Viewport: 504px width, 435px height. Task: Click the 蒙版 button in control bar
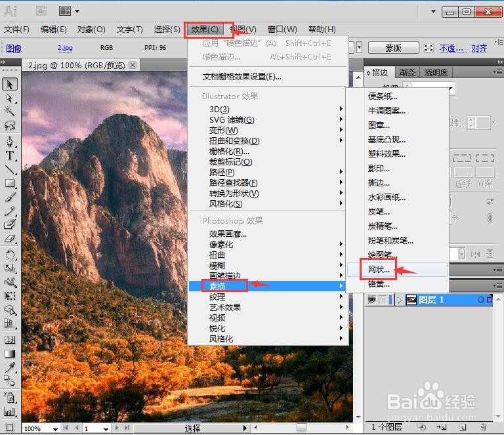coord(394,48)
